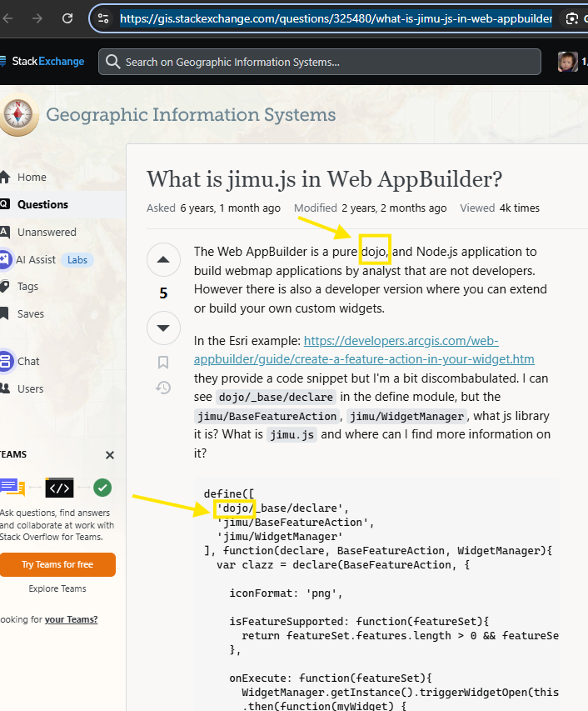Screen dimensions: 588x711
Task: Click the browser forward arrow
Action: tap(37, 18)
